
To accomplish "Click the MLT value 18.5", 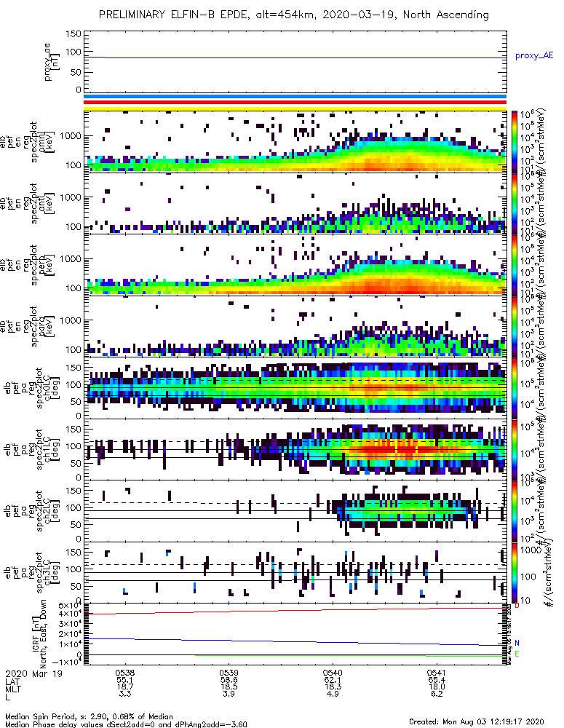I will 229,687.
